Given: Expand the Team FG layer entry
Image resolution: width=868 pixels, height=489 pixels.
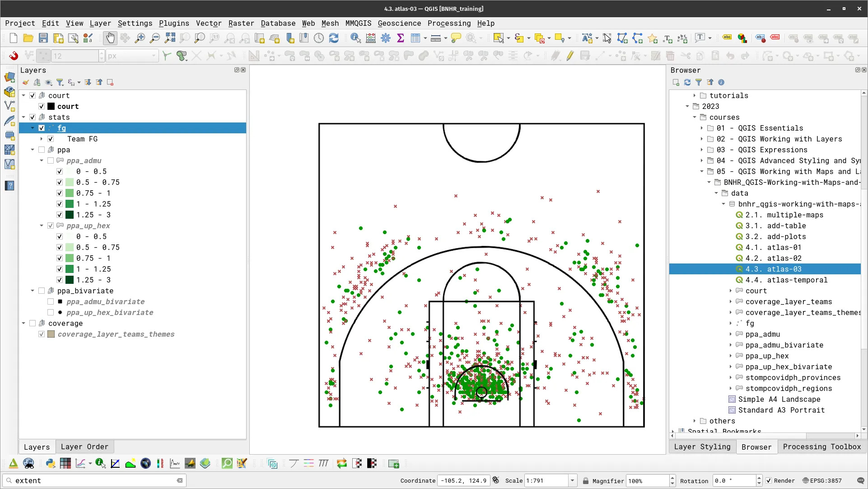Looking at the screenshot, I should point(41,139).
